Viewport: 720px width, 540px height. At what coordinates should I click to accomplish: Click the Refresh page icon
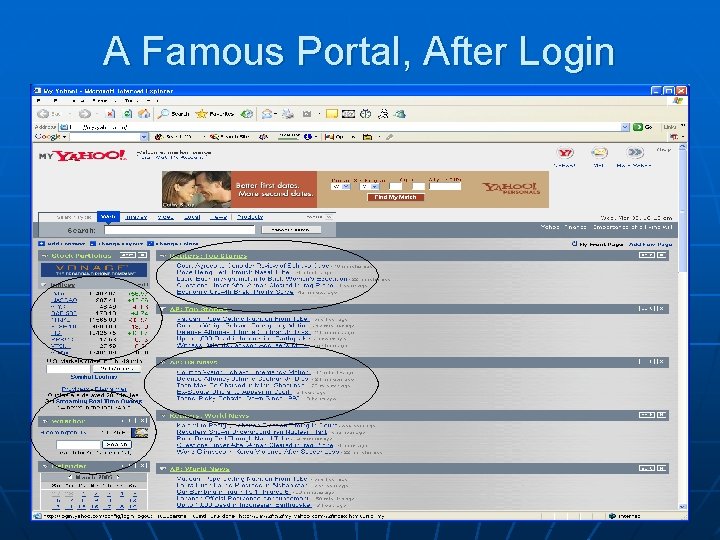point(128,113)
